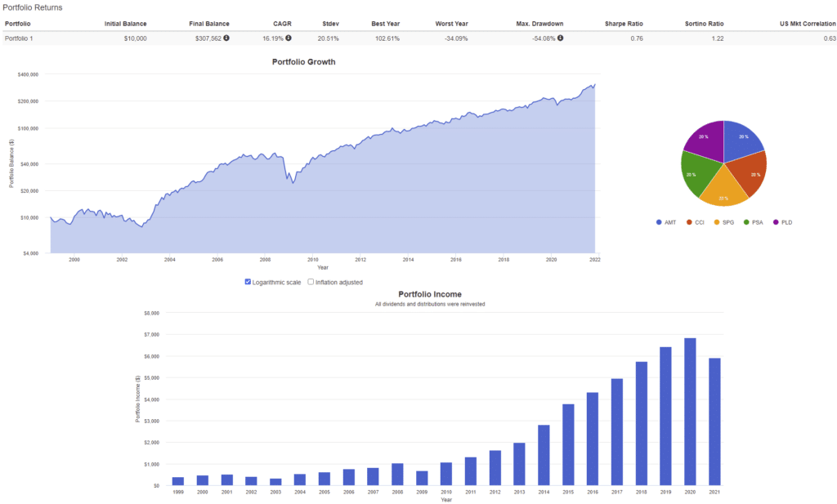
Task: Enable the Inflation adjusted checkbox
Action: click(x=311, y=282)
